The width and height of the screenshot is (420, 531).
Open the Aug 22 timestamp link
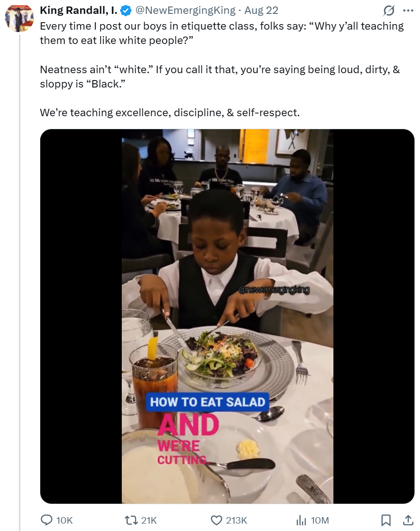(261, 10)
